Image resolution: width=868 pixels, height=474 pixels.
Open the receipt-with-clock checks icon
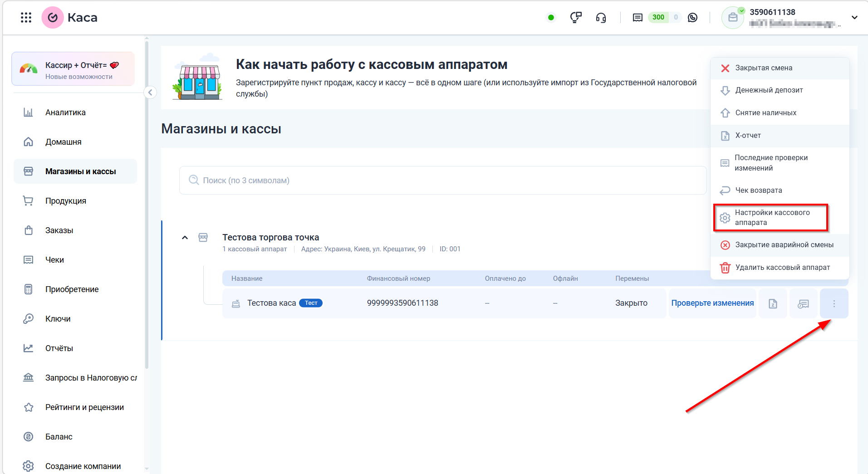pyautogui.click(x=803, y=303)
